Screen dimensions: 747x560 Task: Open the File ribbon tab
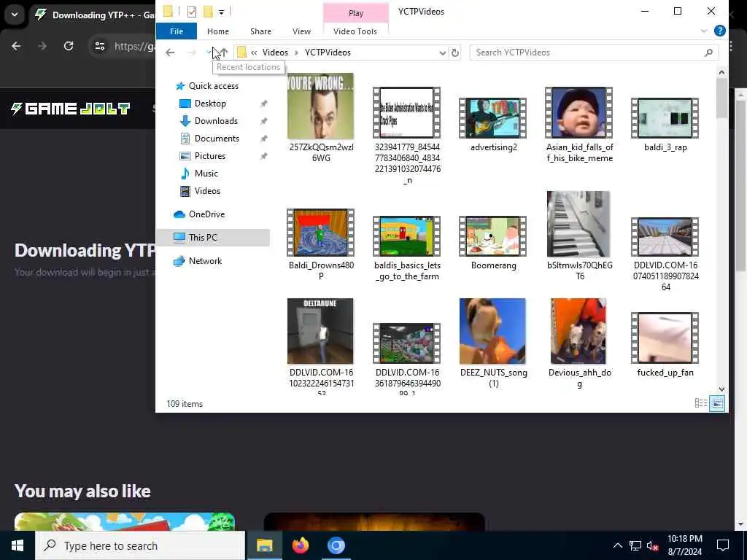(x=177, y=31)
